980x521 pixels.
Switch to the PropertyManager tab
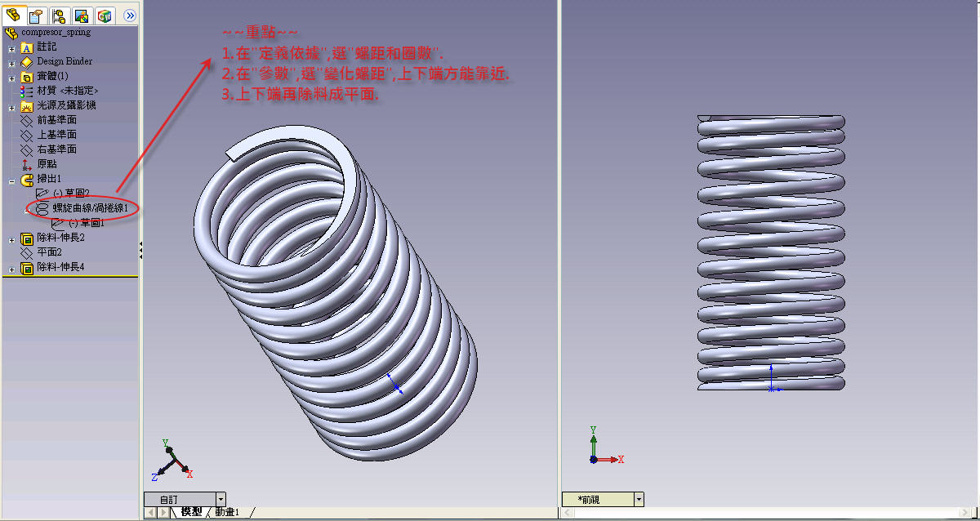click(35, 16)
